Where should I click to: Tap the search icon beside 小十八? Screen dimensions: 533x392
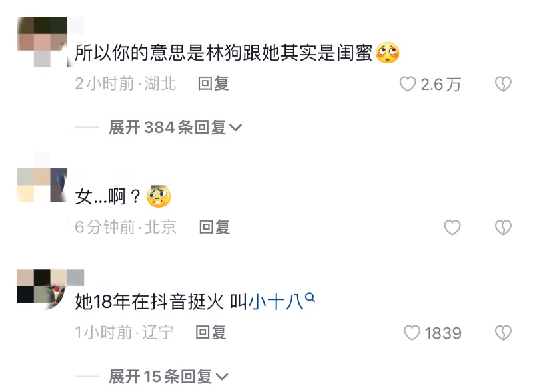310,297
